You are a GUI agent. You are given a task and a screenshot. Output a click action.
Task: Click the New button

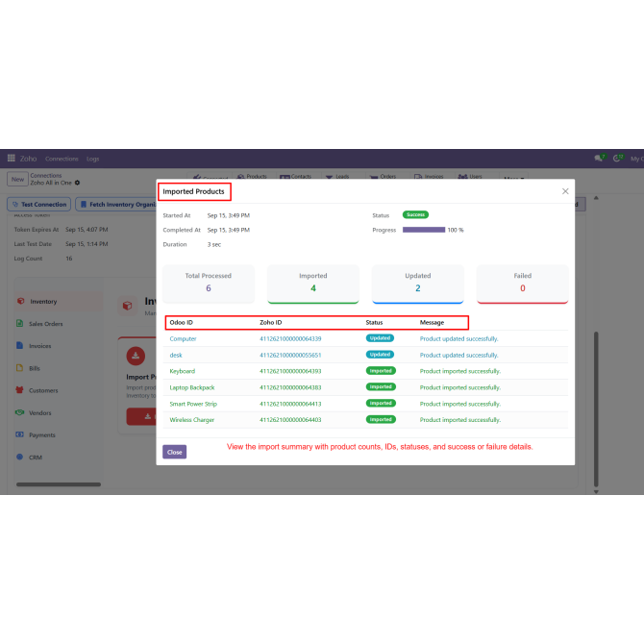[x=17, y=179]
